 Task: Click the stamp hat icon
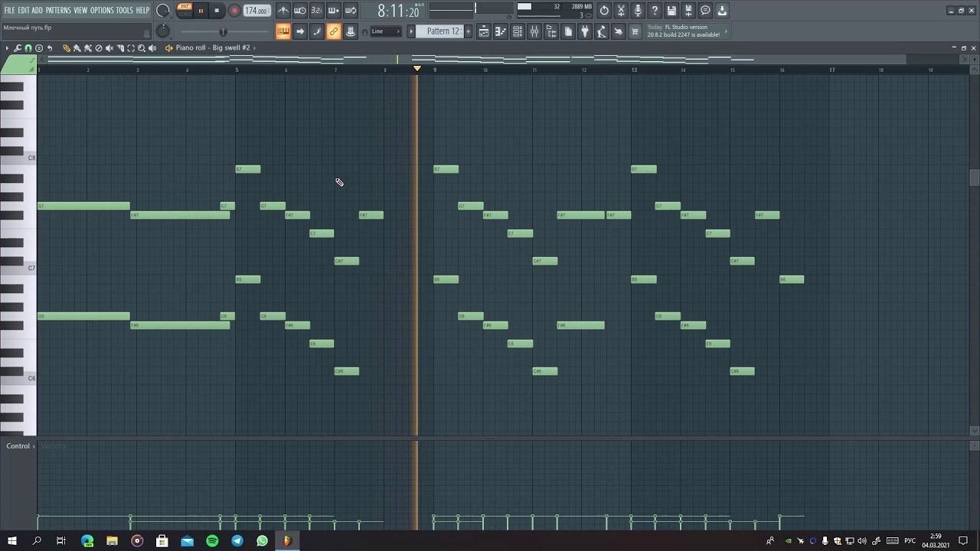(351, 31)
